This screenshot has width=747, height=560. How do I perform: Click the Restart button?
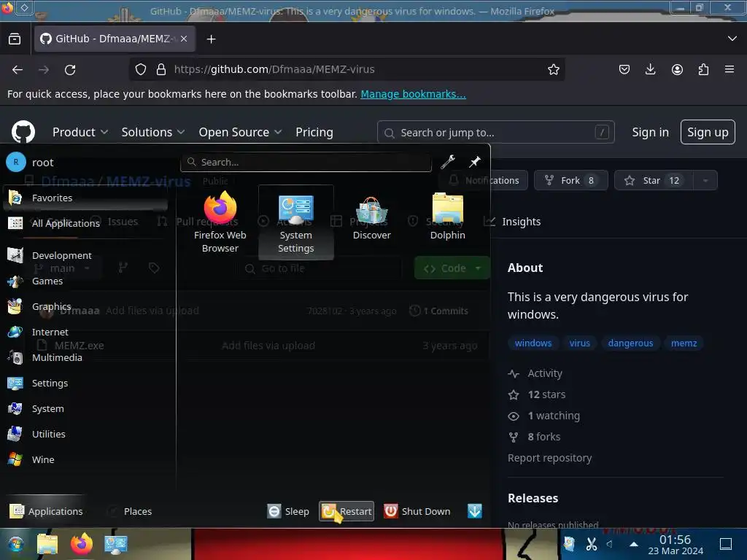pos(347,511)
